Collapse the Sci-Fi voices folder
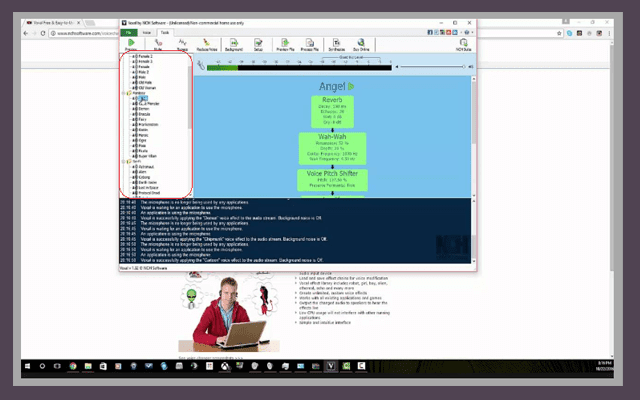Screen dimensions: 640x400 pos(124,162)
